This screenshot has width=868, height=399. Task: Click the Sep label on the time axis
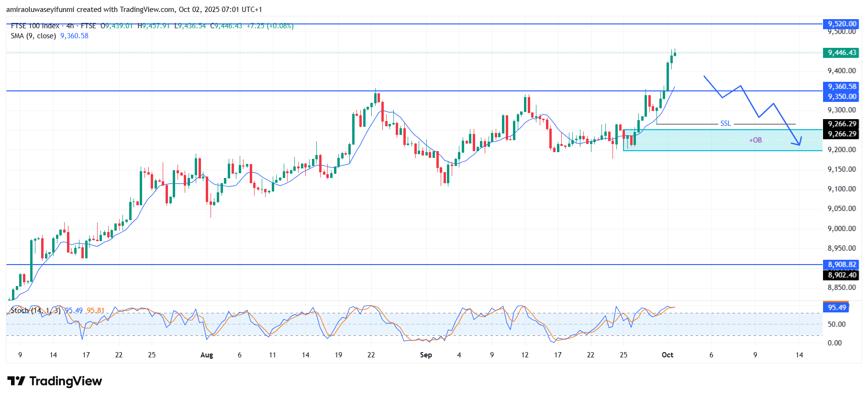pos(426,355)
